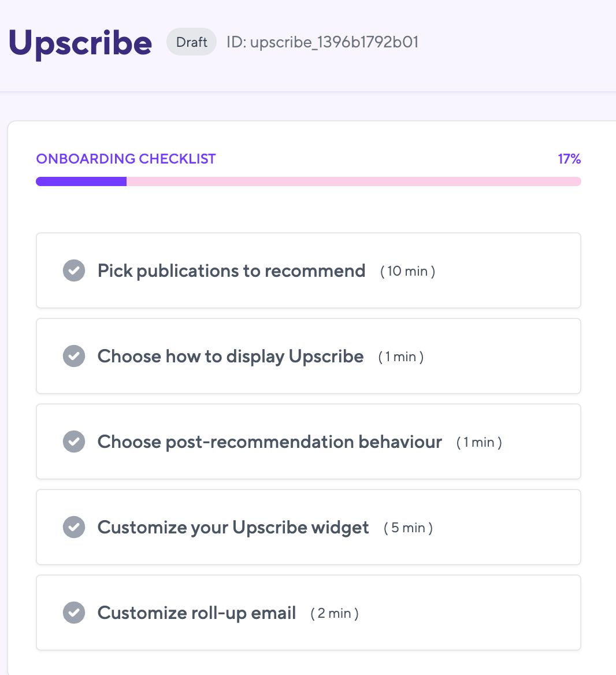Viewport: 616px width, 675px height.
Task: Click the 2 min estimate label
Action: (x=335, y=613)
